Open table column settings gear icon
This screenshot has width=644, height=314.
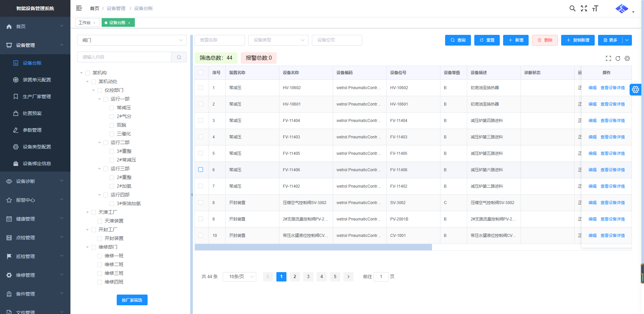tap(627, 58)
